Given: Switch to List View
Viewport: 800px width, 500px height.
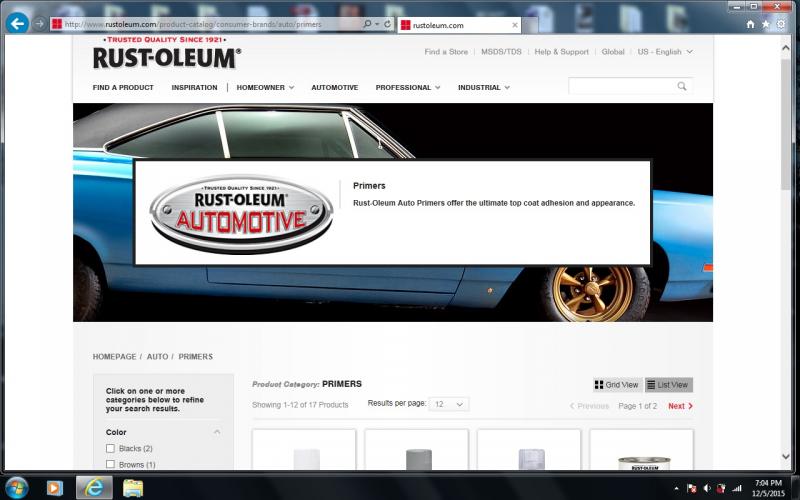Looking at the screenshot, I should pos(668,385).
